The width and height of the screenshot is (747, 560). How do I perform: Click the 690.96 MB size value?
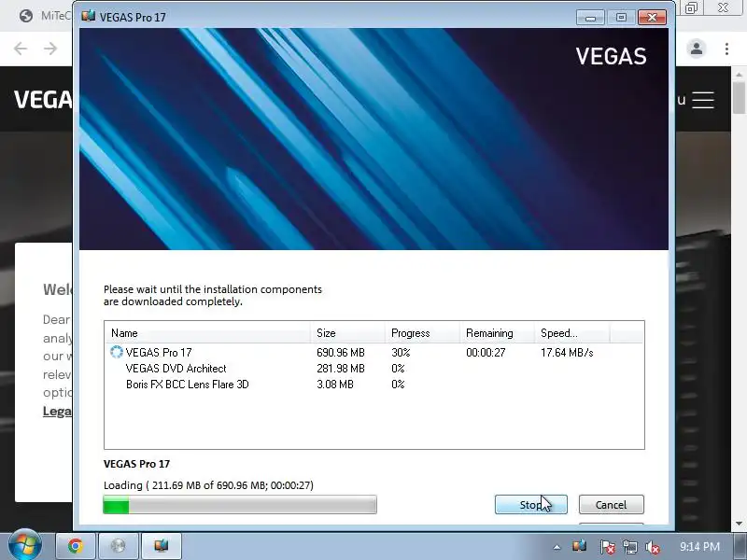coord(341,353)
